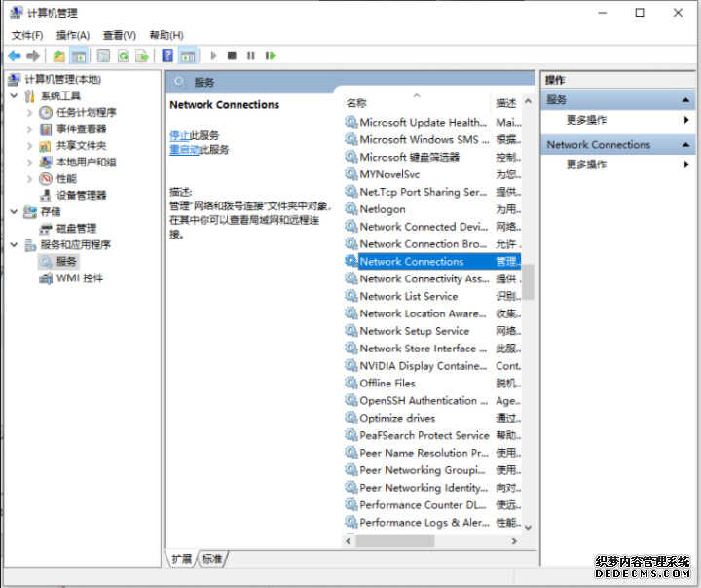Expand the 性能 node arrow

(x=29, y=179)
